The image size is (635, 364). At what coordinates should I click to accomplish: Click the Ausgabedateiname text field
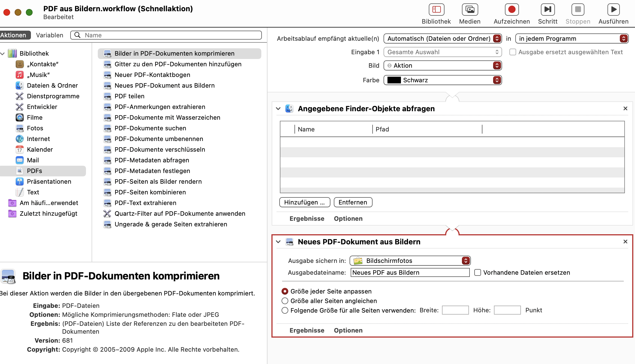pos(410,272)
